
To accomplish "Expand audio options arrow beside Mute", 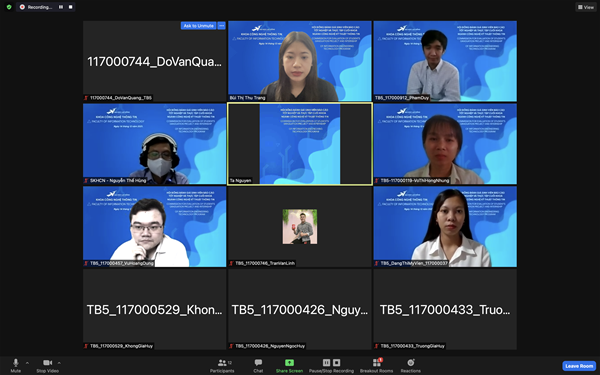I will [x=27, y=363].
